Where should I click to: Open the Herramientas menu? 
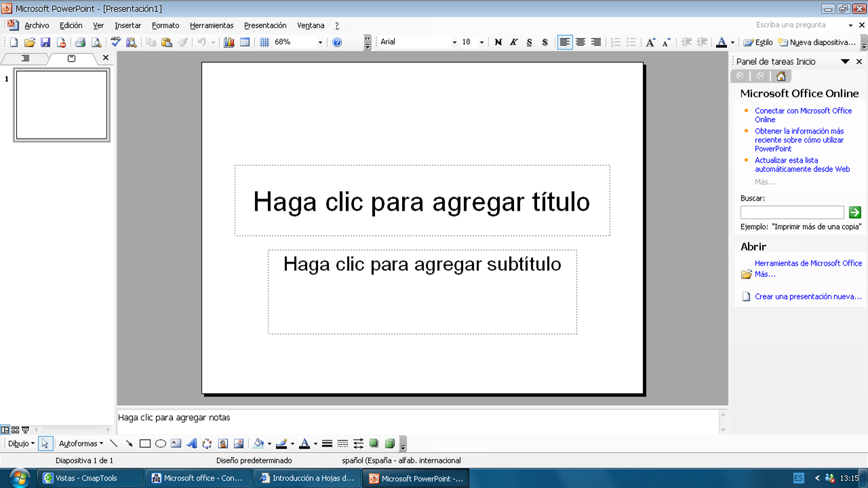tap(212, 26)
